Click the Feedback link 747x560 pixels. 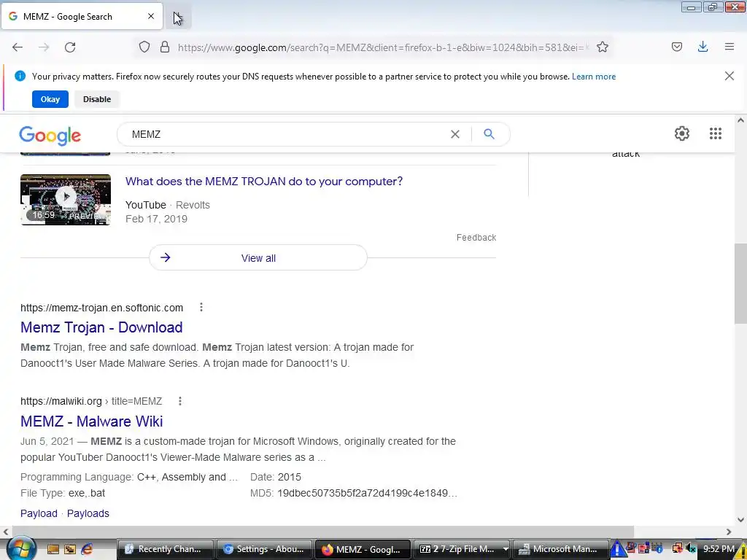476,237
